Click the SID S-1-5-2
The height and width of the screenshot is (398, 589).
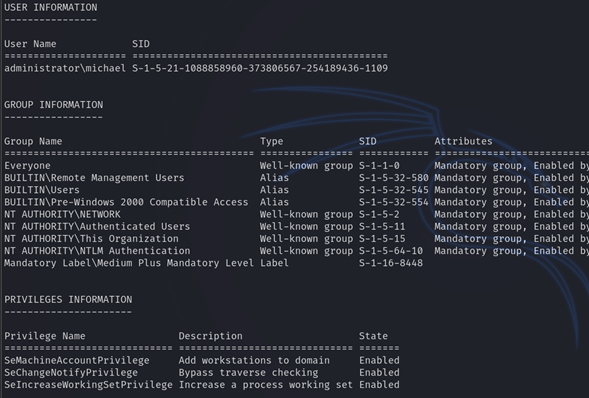click(x=379, y=214)
